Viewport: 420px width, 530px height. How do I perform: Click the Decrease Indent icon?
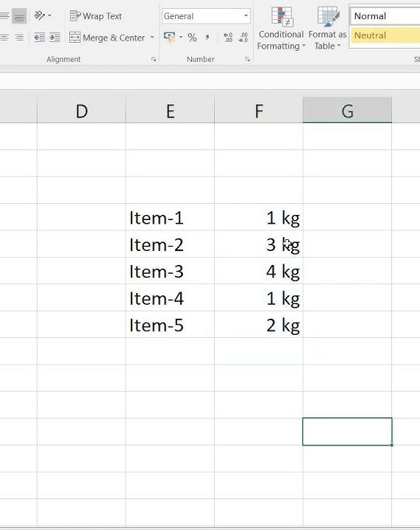click(40, 38)
